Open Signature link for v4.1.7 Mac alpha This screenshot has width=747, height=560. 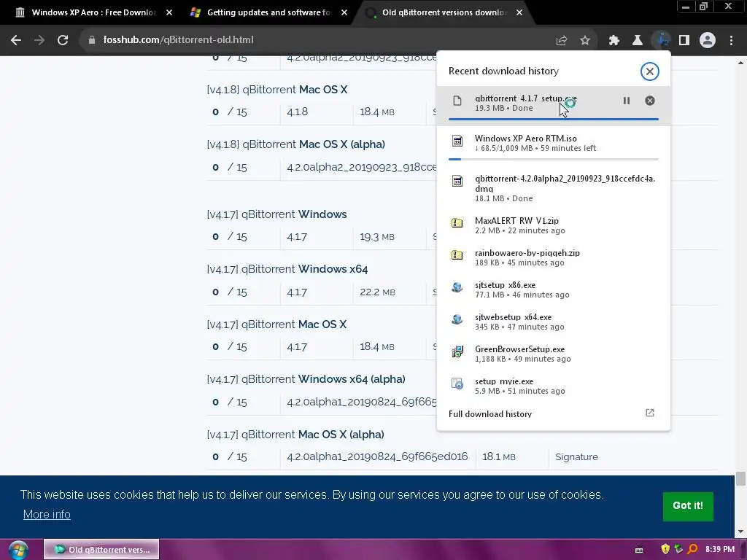point(576,456)
